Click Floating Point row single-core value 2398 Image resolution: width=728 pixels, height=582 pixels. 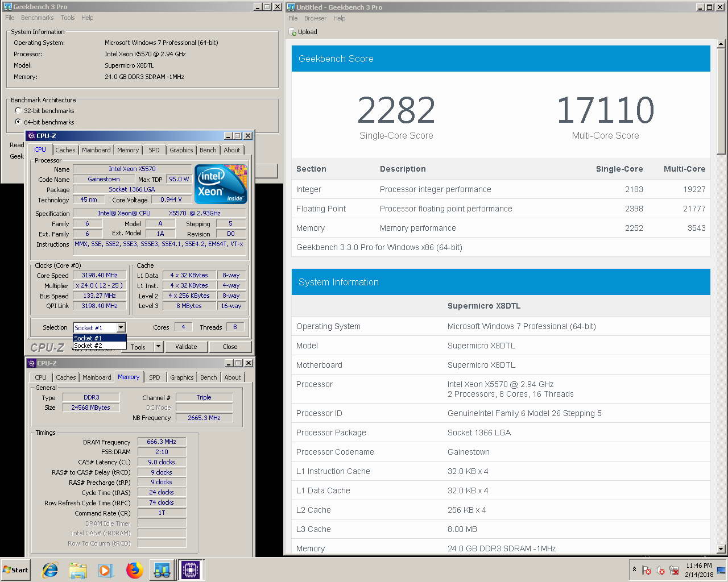pyautogui.click(x=634, y=209)
